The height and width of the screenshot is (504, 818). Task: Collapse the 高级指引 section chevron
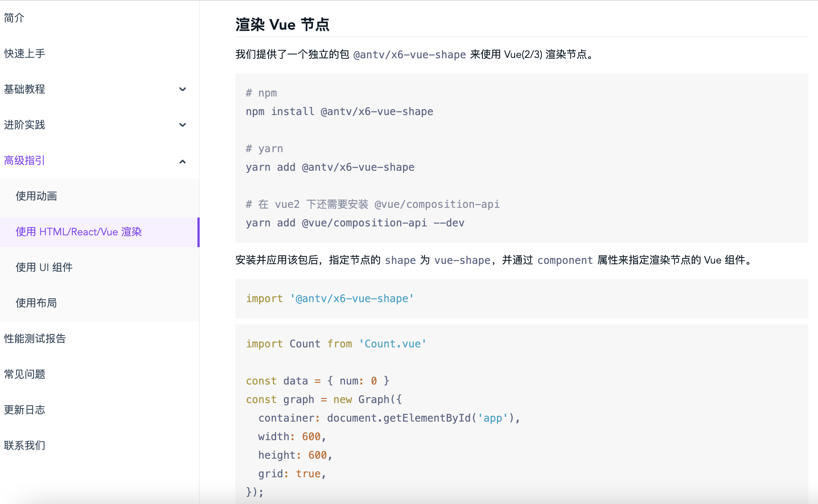tap(182, 161)
